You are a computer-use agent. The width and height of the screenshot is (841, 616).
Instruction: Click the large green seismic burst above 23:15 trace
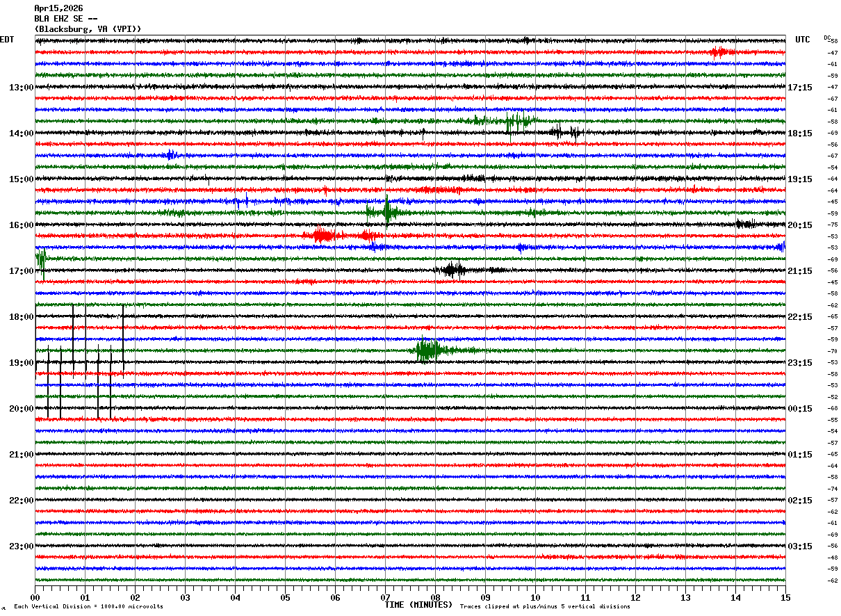pos(429,350)
